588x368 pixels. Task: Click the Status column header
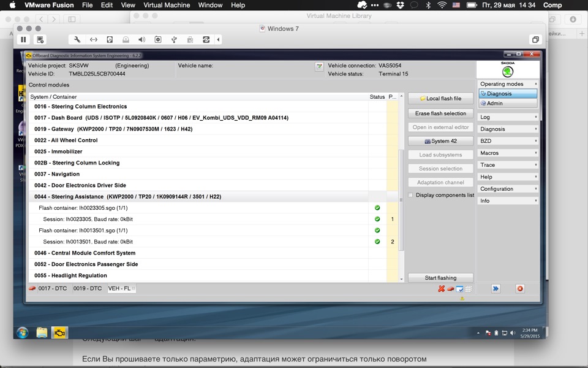coord(377,96)
